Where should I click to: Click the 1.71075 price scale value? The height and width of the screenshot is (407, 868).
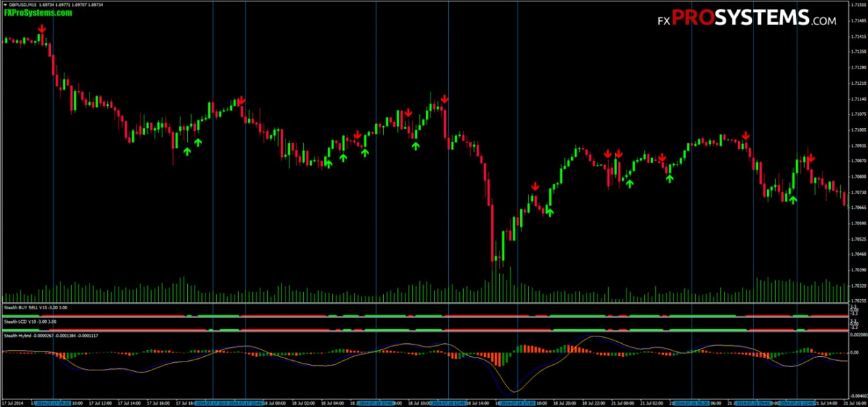click(858, 114)
